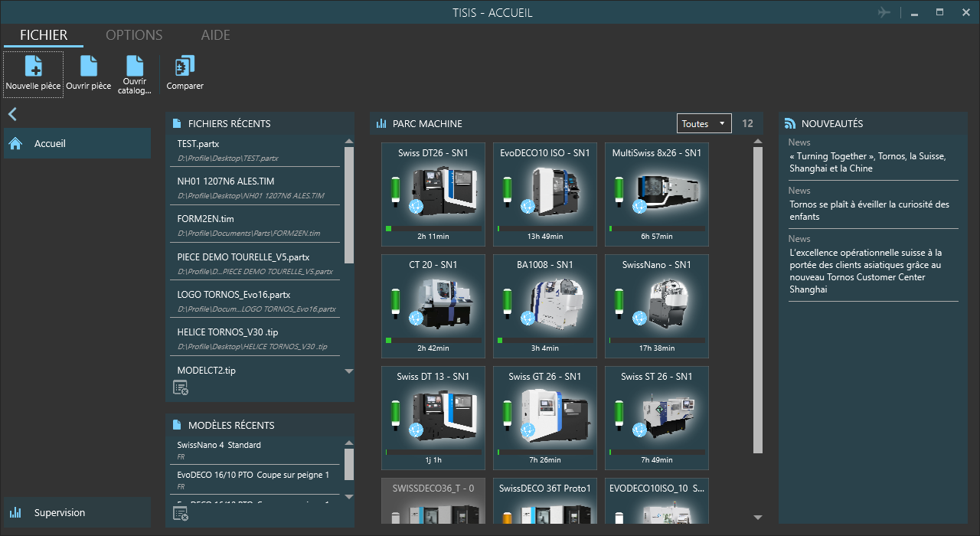Image resolution: width=980 pixels, height=536 pixels.
Task: Launch the Comparer tool
Action: coord(185,67)
